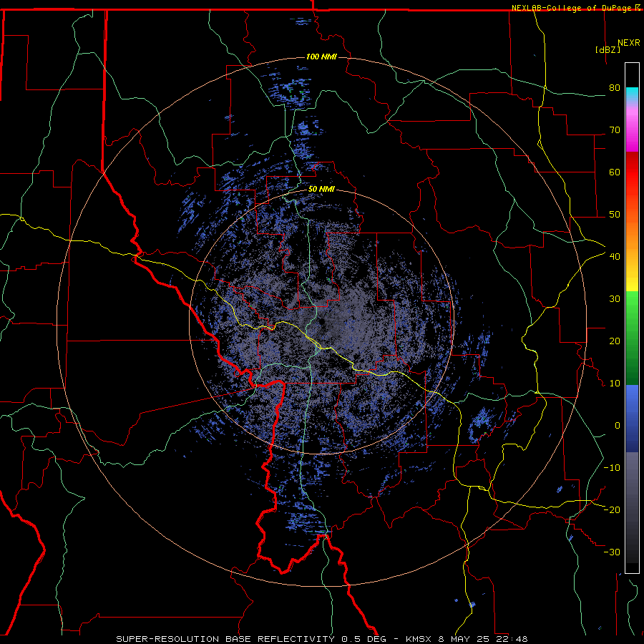
Task: Click the [dBZ] units label
Action: click(x=608, y=49)
